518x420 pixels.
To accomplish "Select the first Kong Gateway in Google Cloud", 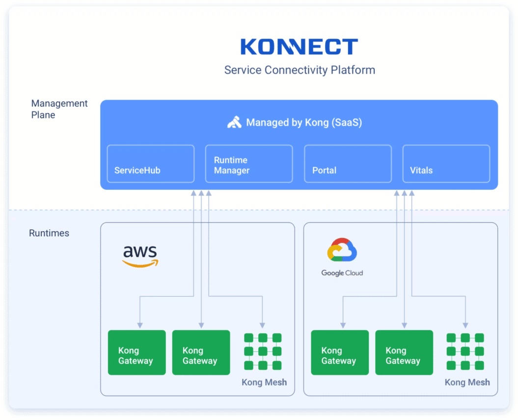I will pos(340,352).
